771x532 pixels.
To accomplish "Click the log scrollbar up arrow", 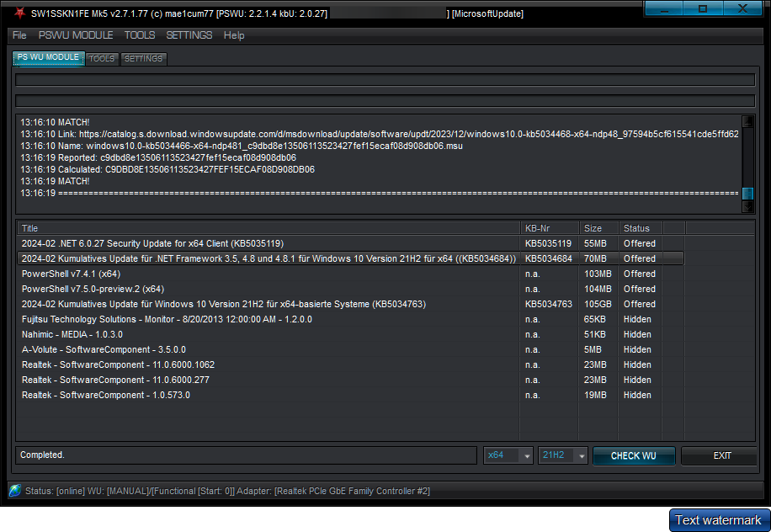I will click(747, 121).
